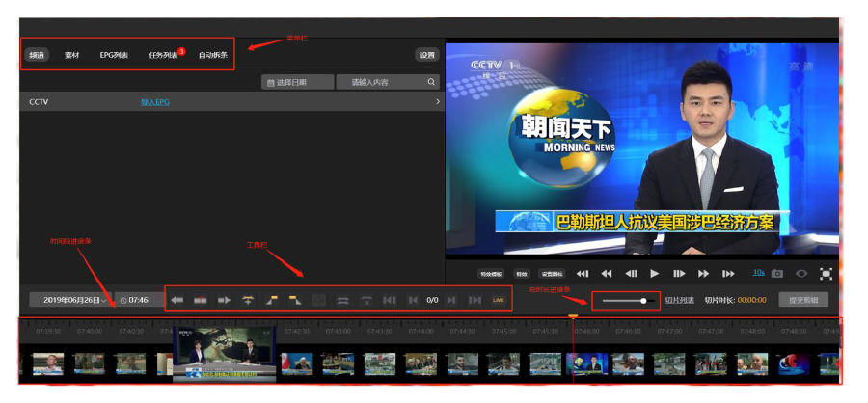868x403 pixels.
Task: Jump to the start with skip-to-beginning icon
Action: tap(583, 274)
